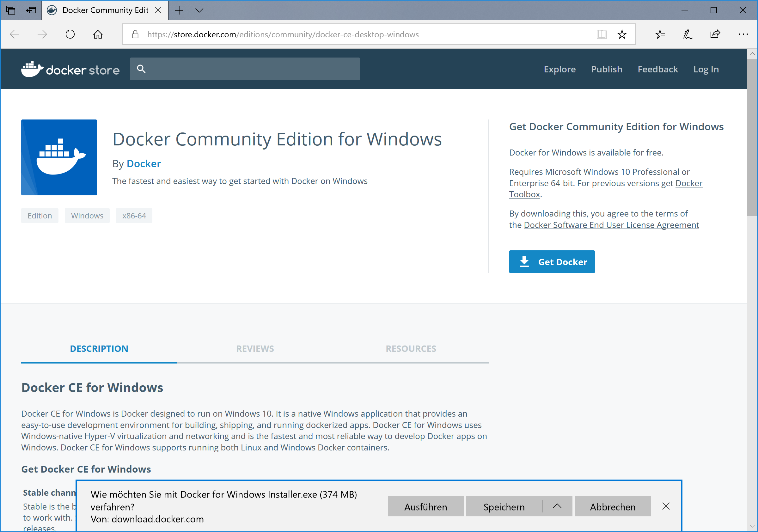
Task: Run the installer with Ausführen
Action: pyautogui.click(x=425, y=506)
